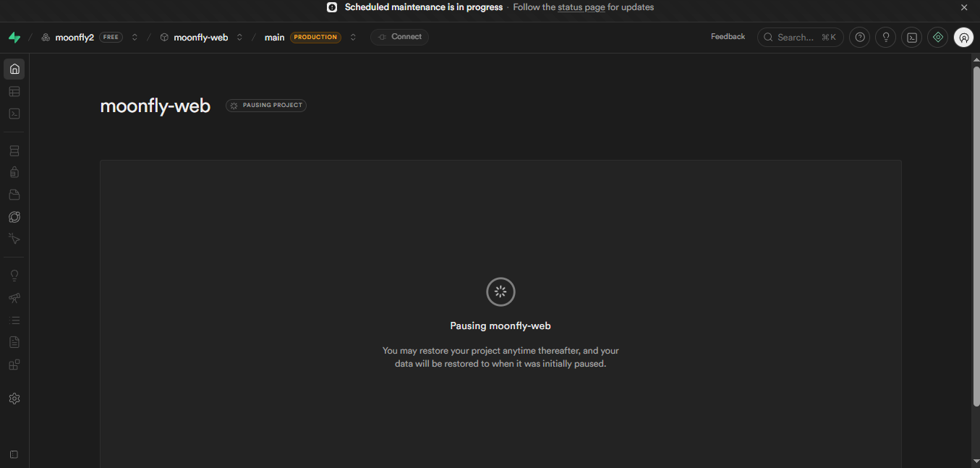Expand the moonfly-web project switcher
This screenshot has height=468, width=980.
239,38
